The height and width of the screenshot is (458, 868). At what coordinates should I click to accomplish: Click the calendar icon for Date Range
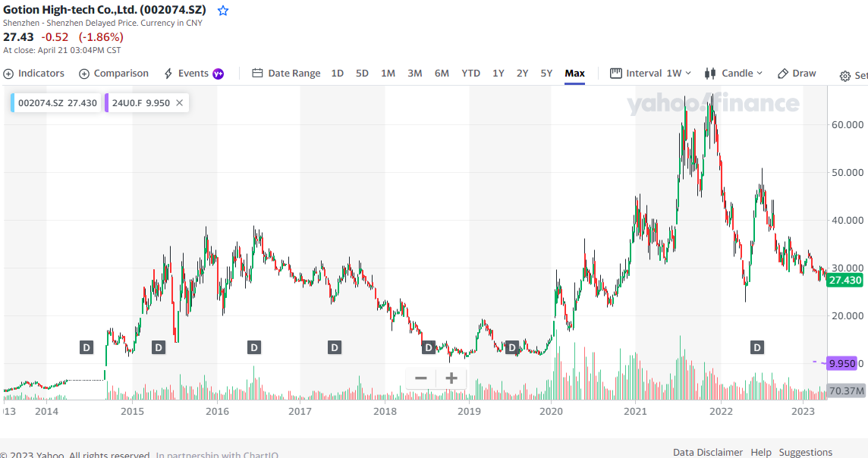[257, 73]
